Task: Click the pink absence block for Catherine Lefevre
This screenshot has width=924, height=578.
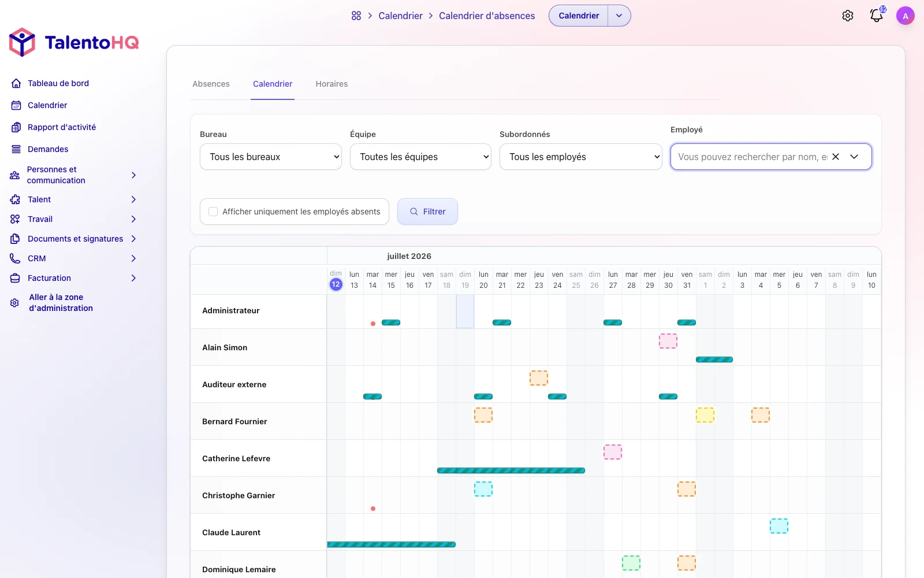Action: pos(613,452)
